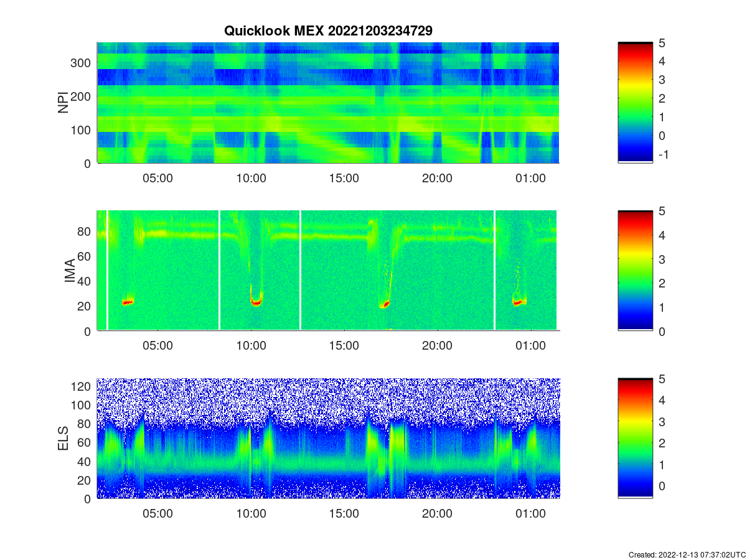
Task: Click the 05:00 tick under NPI plot
Action: click(158, 177)
